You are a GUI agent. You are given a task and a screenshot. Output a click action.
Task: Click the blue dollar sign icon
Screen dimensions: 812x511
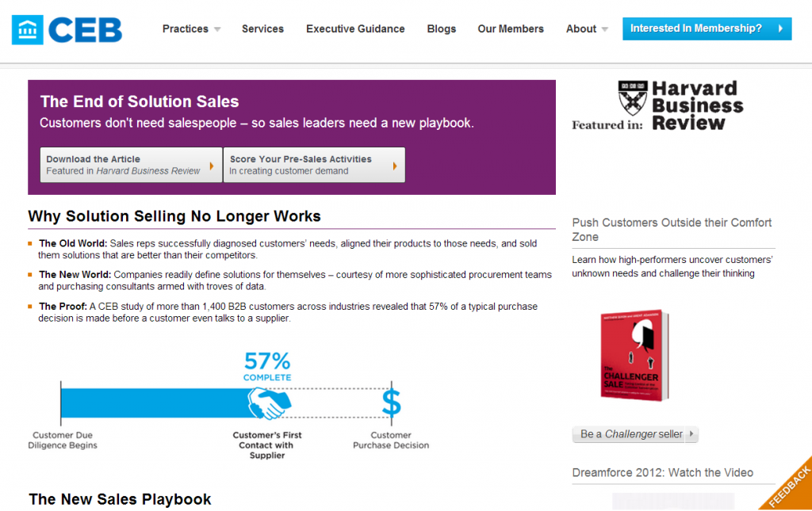click(392, 403)
